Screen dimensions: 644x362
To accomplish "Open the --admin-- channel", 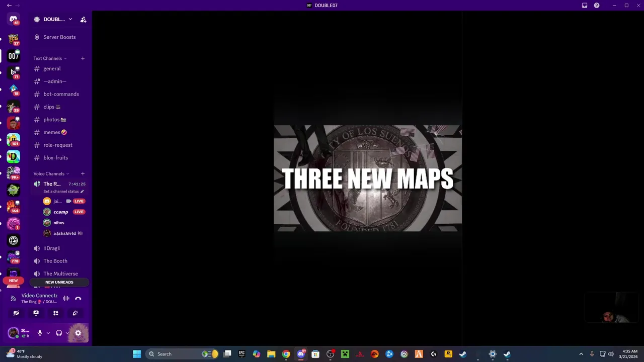I will click(x=60, y=81).
